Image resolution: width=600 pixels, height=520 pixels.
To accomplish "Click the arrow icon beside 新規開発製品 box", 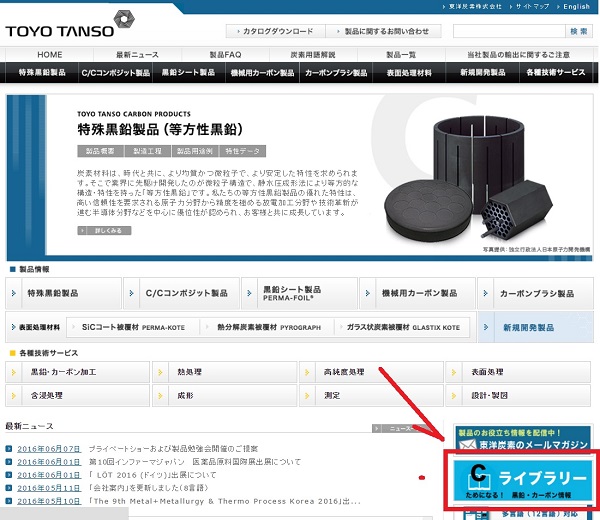I will [486, 327].
